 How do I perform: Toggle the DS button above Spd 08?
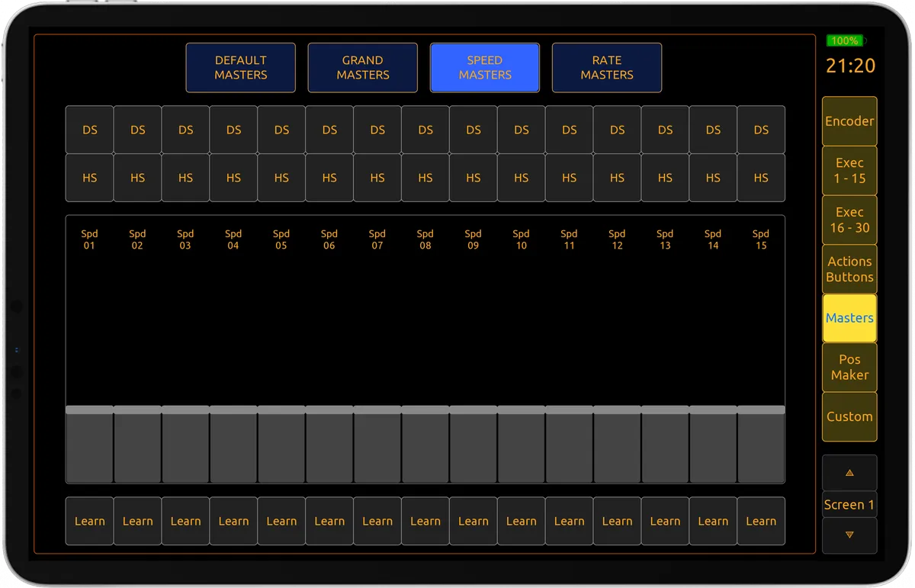pos(426,130)
